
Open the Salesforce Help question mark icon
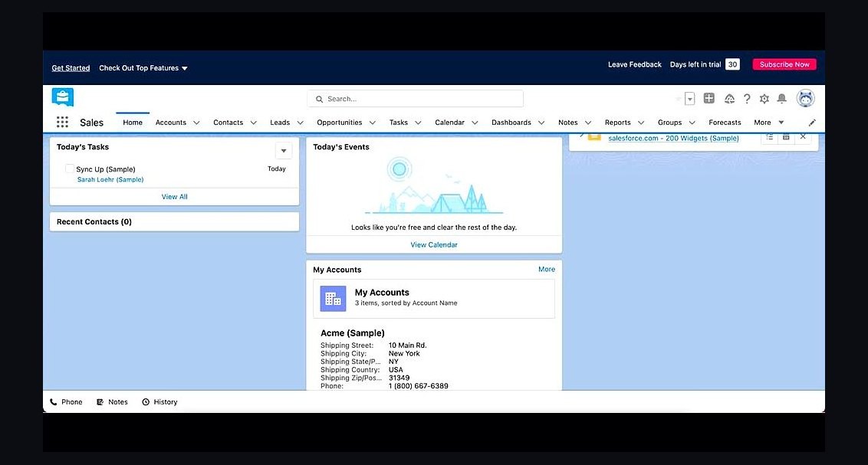tap(747, 98)
